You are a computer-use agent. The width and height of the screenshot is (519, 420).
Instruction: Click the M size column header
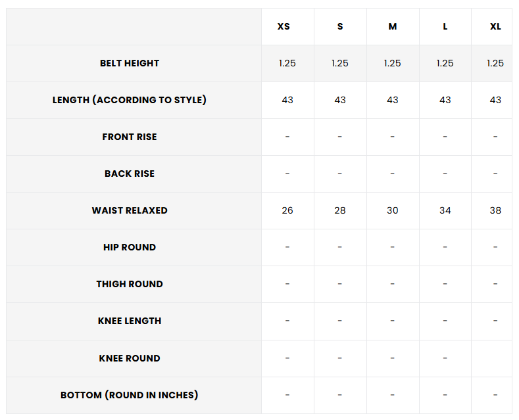393,26
